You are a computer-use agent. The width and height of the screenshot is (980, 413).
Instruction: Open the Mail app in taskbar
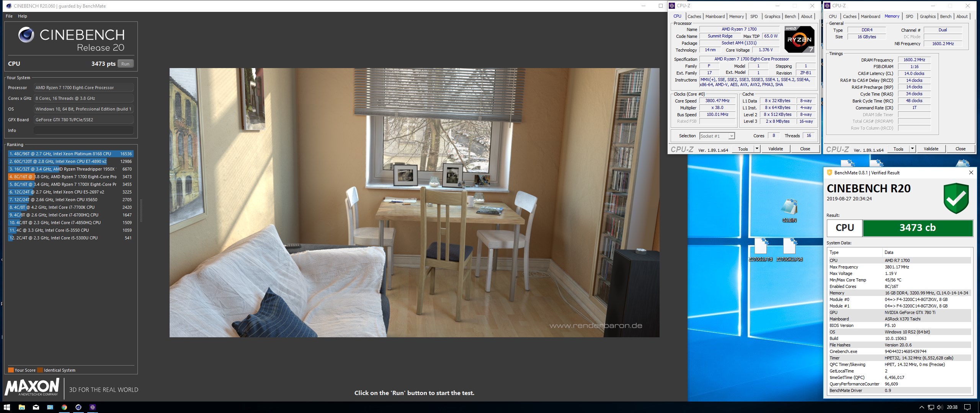[x=36, y=407]
